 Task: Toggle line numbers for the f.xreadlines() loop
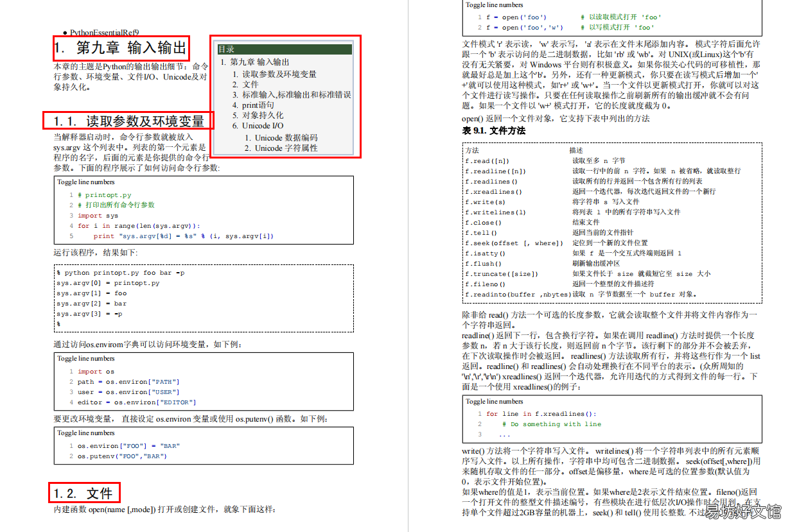click(495, 402)
